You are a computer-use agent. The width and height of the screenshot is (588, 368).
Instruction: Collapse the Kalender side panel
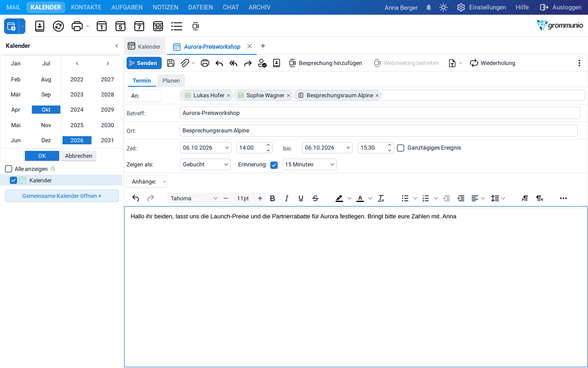[117, 46]
